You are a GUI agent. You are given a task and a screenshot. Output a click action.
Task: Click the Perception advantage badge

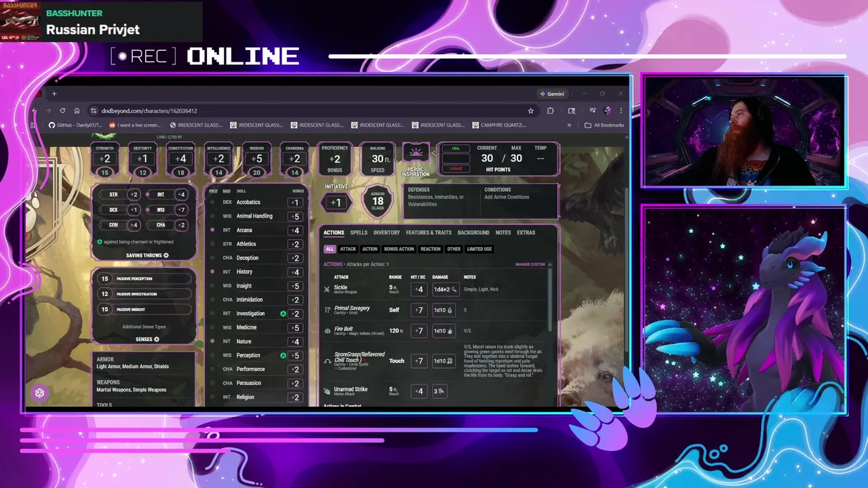283,355
